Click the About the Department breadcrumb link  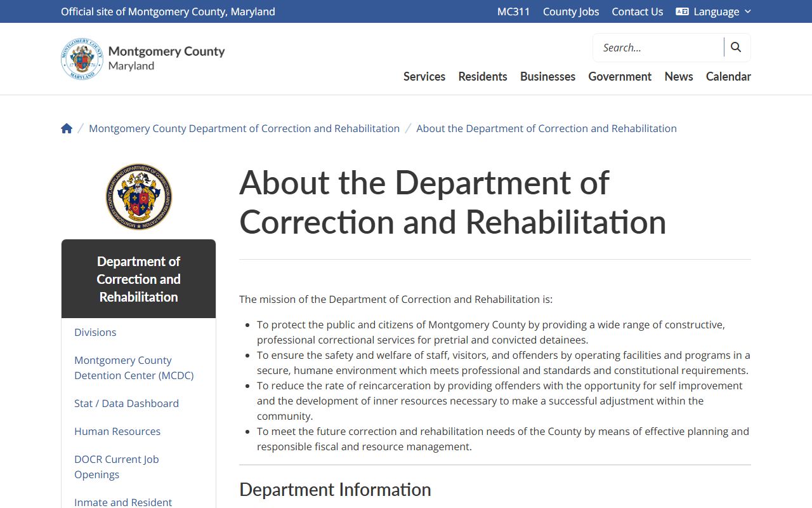pos(546,128)
